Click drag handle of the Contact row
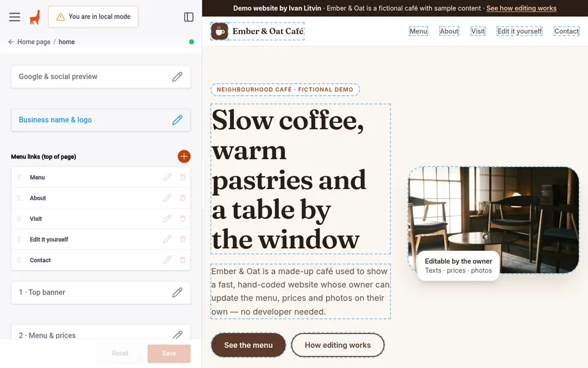 click(x=19, y=260)
